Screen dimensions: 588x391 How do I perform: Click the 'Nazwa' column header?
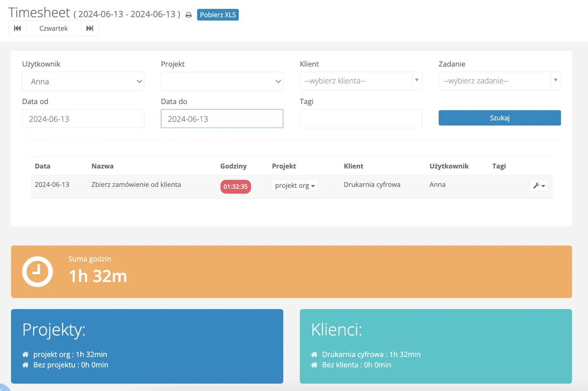pos(102,166)
